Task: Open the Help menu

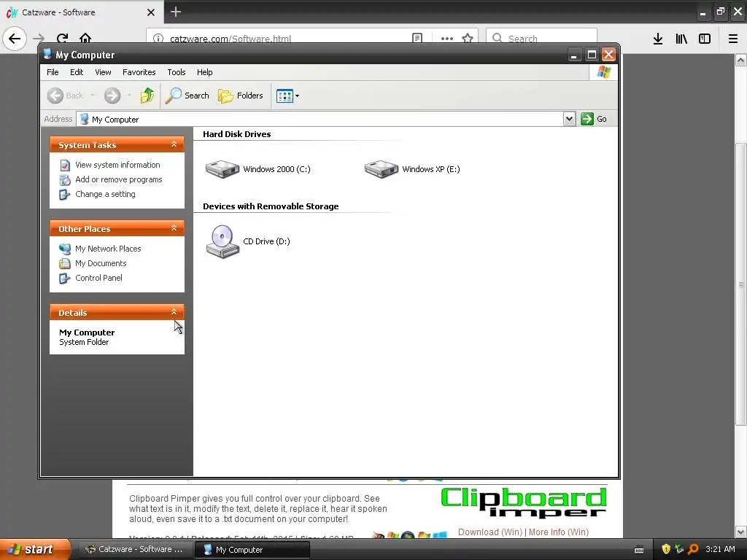Action: (x=205, y=72)
